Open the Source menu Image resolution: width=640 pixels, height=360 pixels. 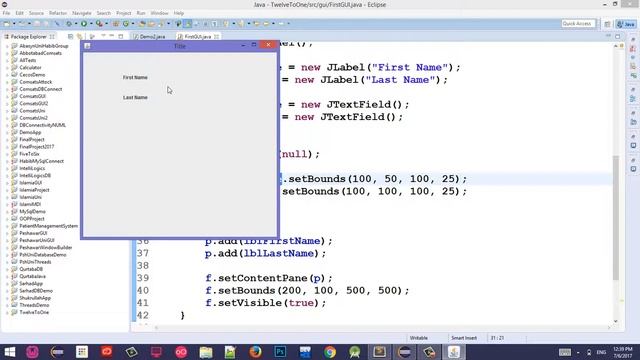pos(36,13)
